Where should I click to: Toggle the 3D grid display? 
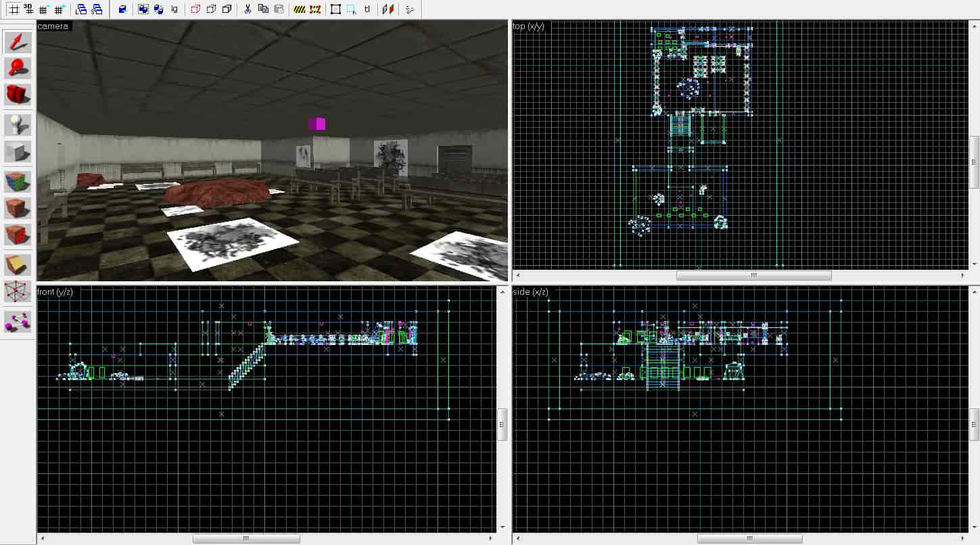coord(28,9)
